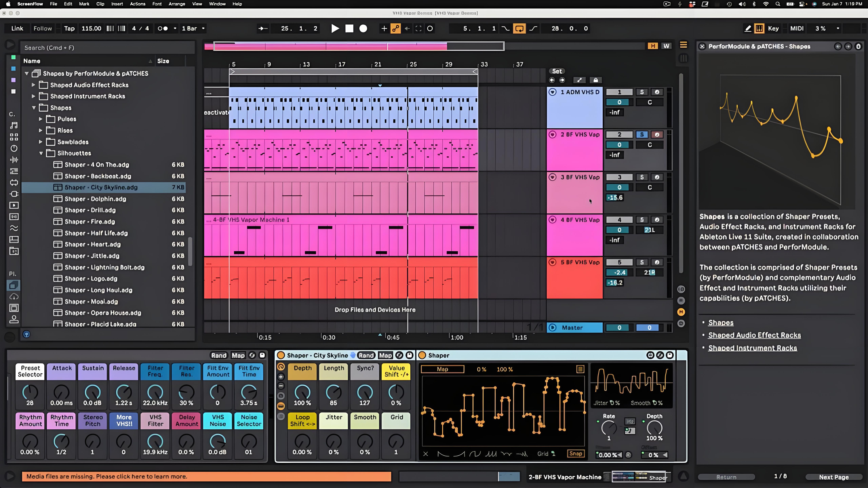Collapse the Shapes by PerforModule & pATCHES pack
The height and width of the screenshot is (488, 868).
[x=27, y=73]
